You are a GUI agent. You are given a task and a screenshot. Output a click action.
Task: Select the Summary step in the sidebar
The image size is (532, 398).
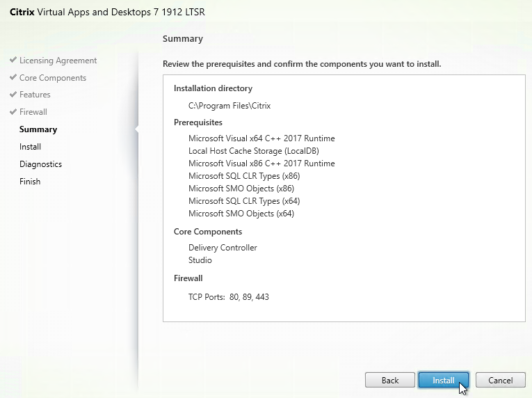(38, 129)
